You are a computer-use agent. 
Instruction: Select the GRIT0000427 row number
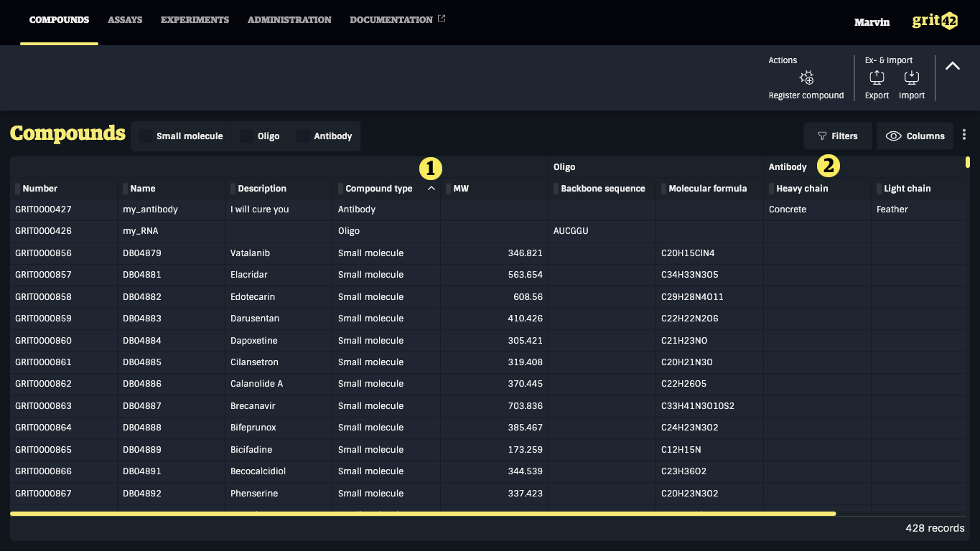43,209
